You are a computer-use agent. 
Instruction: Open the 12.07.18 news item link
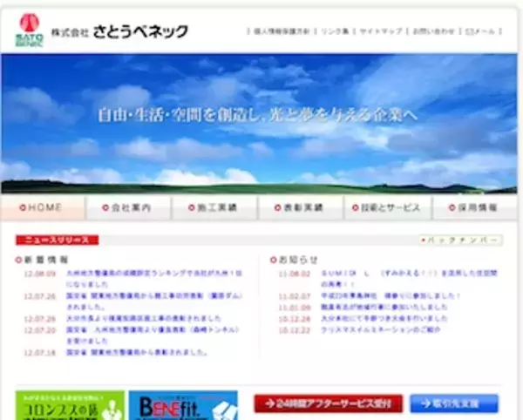pos(137,352)
